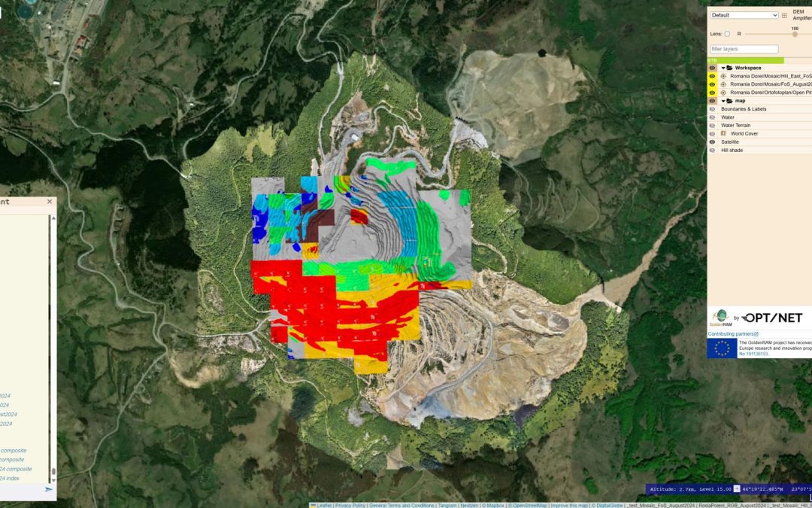Show the Hill shade layer
The width and height of the screenshot is (812, 508).
(712, 150)
